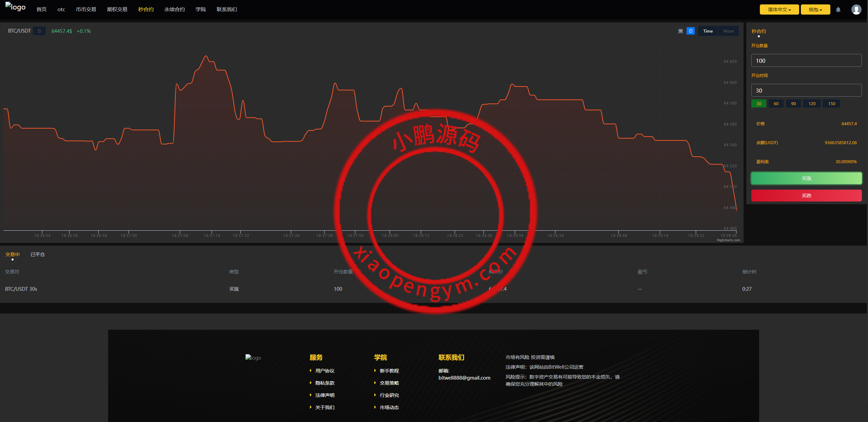Image resolution: width=868 pixels, height=422 pixels.
Task: Select the blue light theme toggle
Action: pyautogui.click(x=690, y=31)
